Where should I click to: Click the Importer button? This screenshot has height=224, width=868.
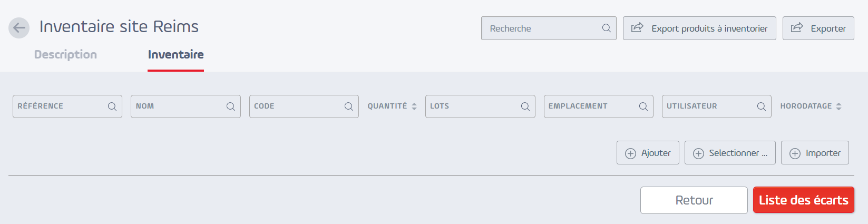tap(815, 153)
